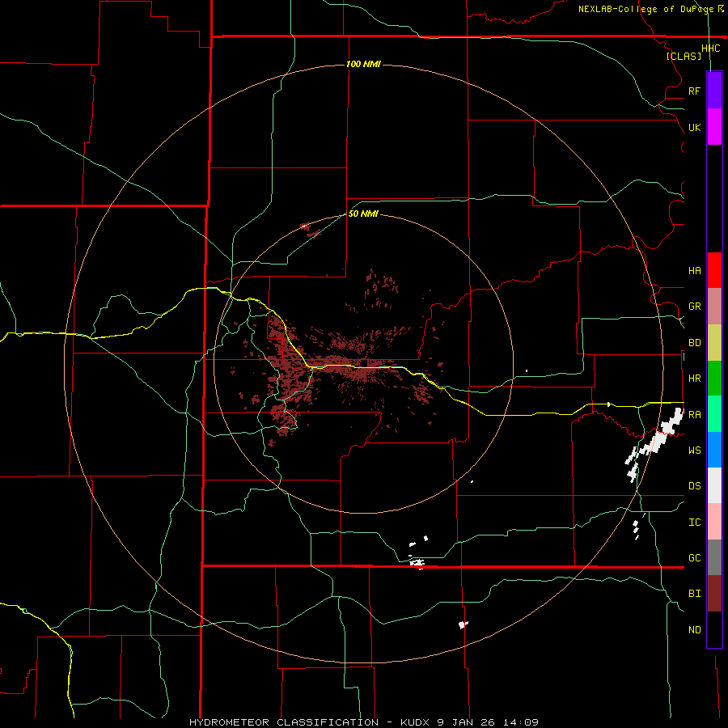Select the blue WS legend swatch
This screenshot has width=728, height=728.
(714, 450)
